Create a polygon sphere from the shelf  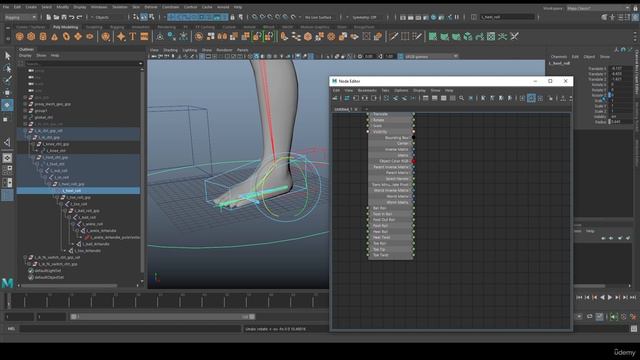coord(19,37)
